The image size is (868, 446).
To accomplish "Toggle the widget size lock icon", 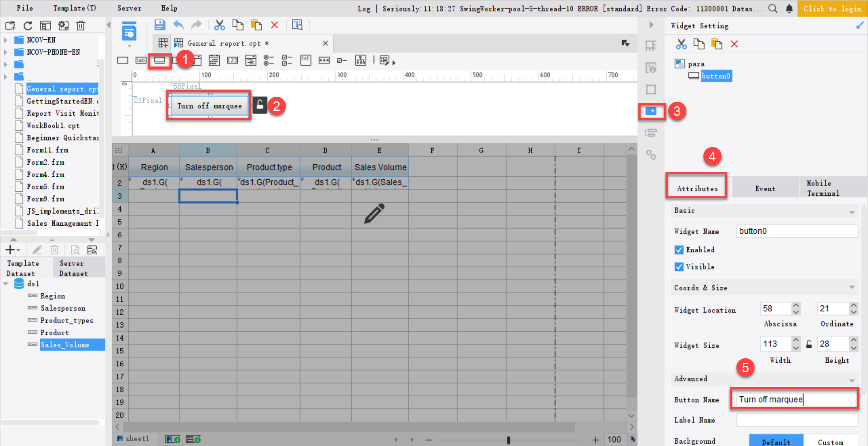I will (809, 344).
